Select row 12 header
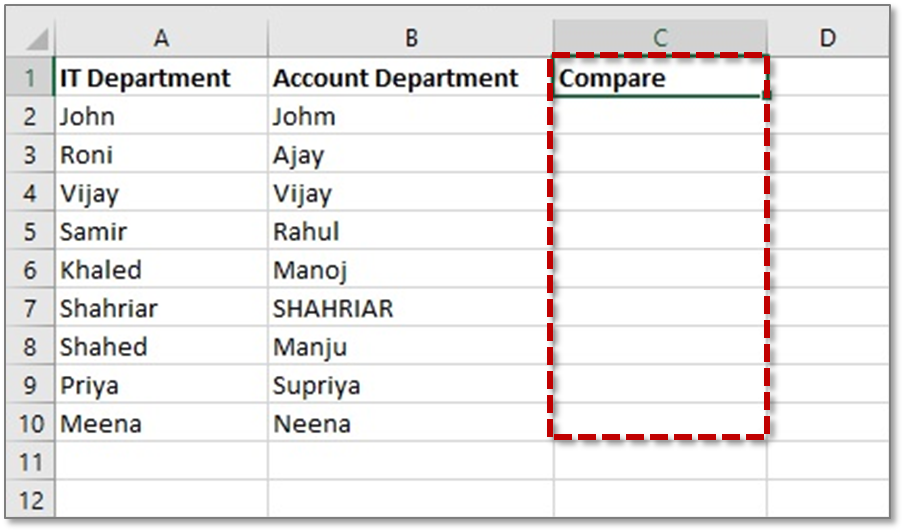904x532 pixels. click(x=31, y=499)
